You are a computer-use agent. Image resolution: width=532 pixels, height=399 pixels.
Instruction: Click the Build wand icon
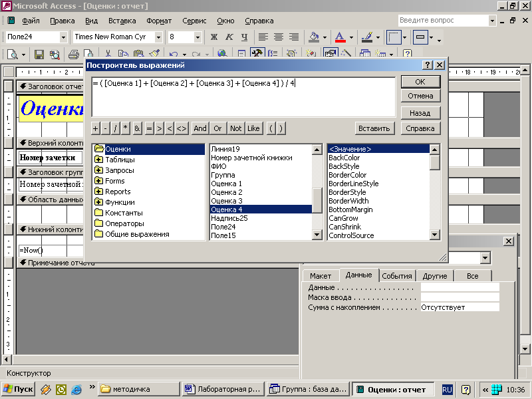tap(346, 54)
